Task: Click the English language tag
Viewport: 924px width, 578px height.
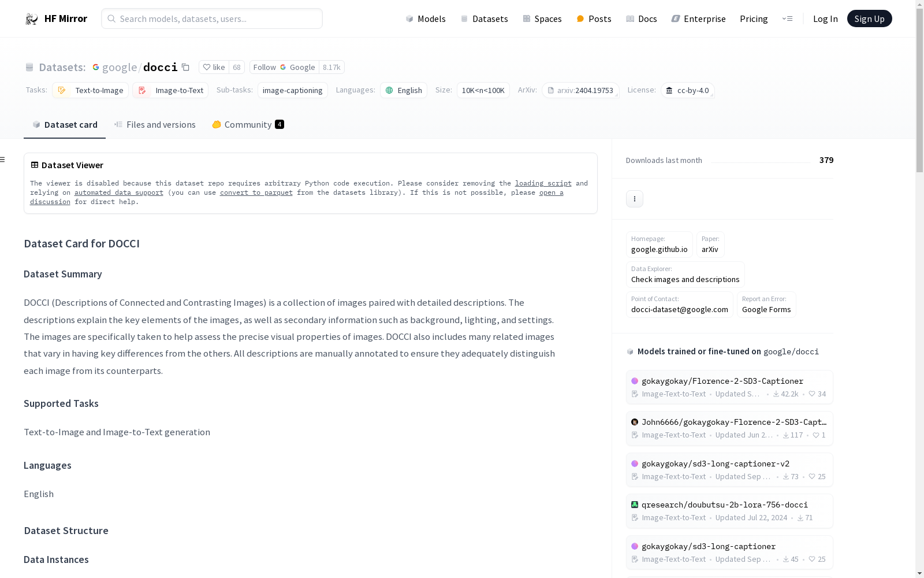Action: tap(404, 90)
